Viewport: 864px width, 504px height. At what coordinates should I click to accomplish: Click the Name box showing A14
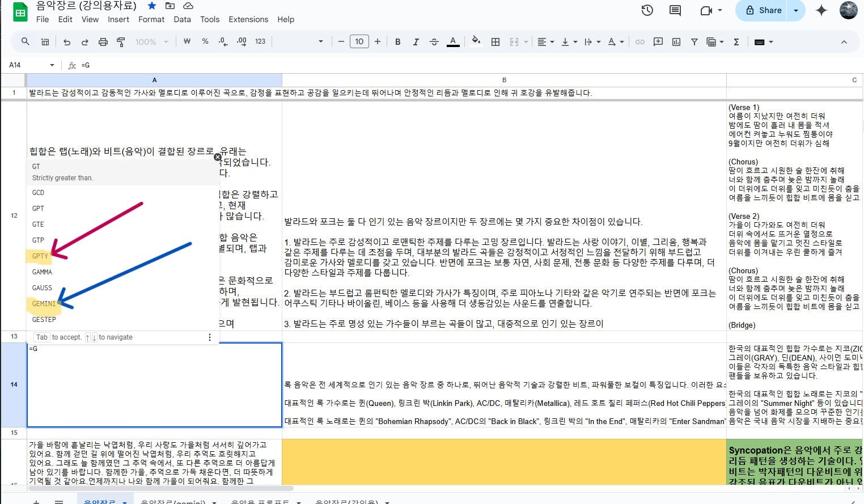pyautogui.click(x=31, y=65)
